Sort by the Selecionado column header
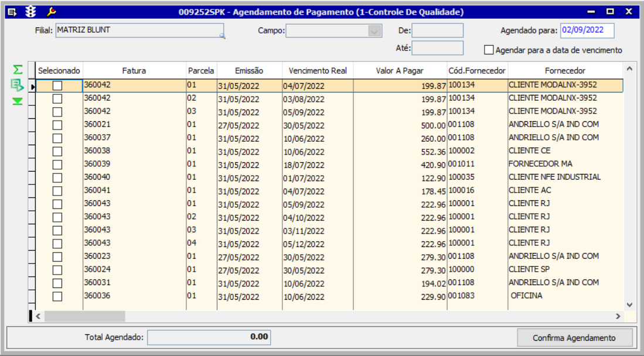 (x=59, y=71)
